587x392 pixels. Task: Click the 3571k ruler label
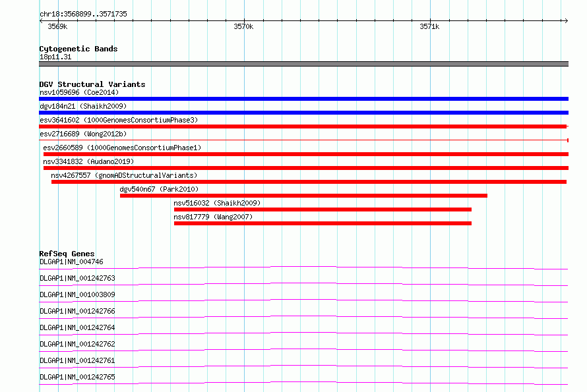(429, 26)
